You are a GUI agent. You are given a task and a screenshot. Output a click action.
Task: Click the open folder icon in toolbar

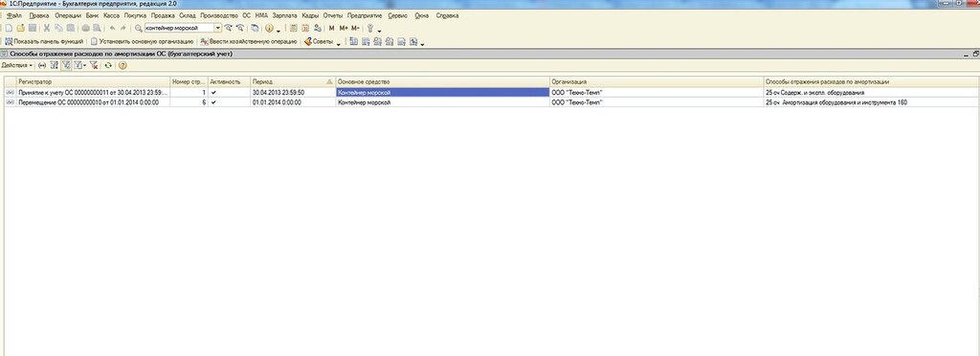coord(20,28)
